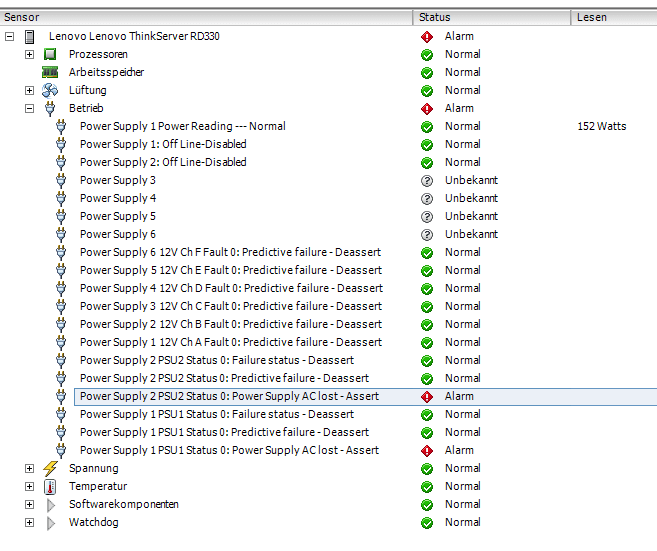The height and width of the screenshot is (551, 657).
Task: Select the Betrieb tree item
Action: pyautogui.click(x=86, y=109)
